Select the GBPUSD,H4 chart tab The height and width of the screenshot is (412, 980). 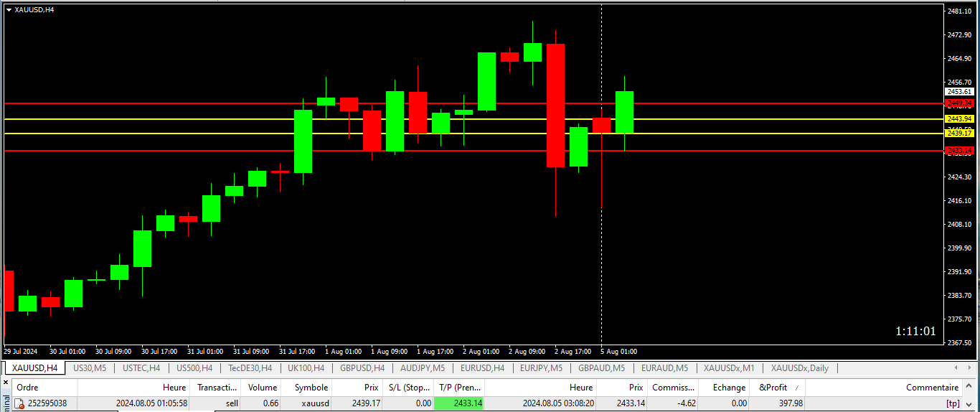click(362, 368)
